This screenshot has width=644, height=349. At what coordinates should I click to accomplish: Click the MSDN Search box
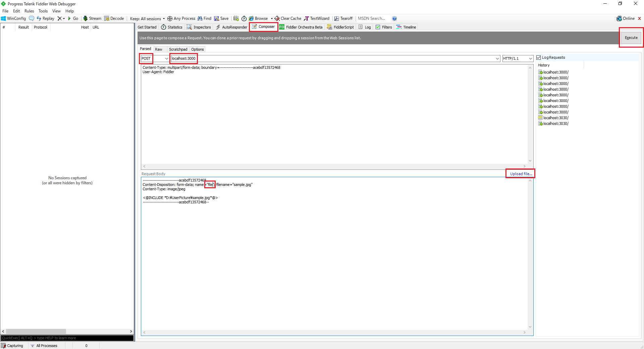tap(372, 18)
